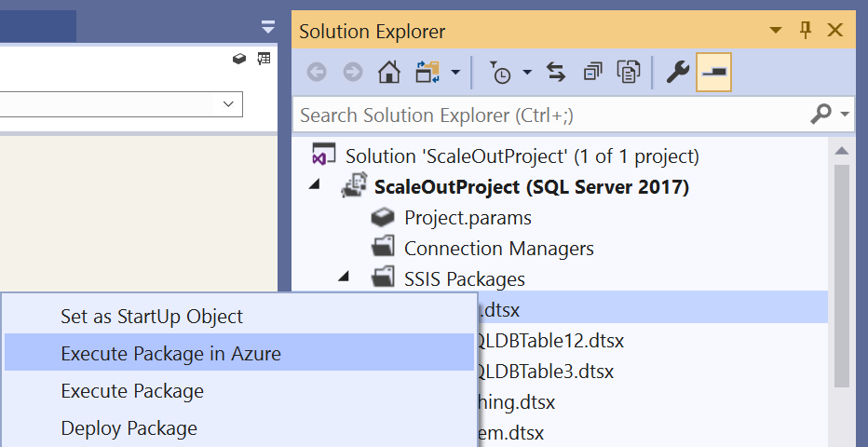Click Sync with Active Document arrows icon
This screenshot has height=447, width=868.
[x=556, y=72]
